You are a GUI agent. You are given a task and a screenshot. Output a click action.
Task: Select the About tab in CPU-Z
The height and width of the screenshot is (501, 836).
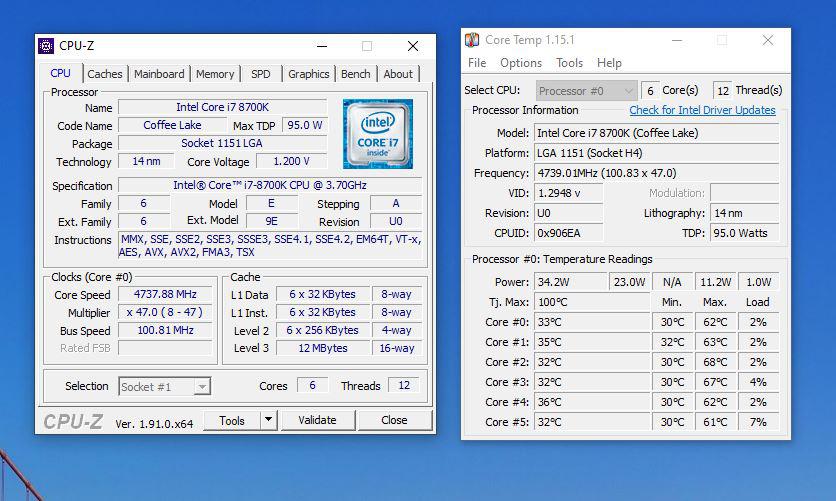pos(398,74)
